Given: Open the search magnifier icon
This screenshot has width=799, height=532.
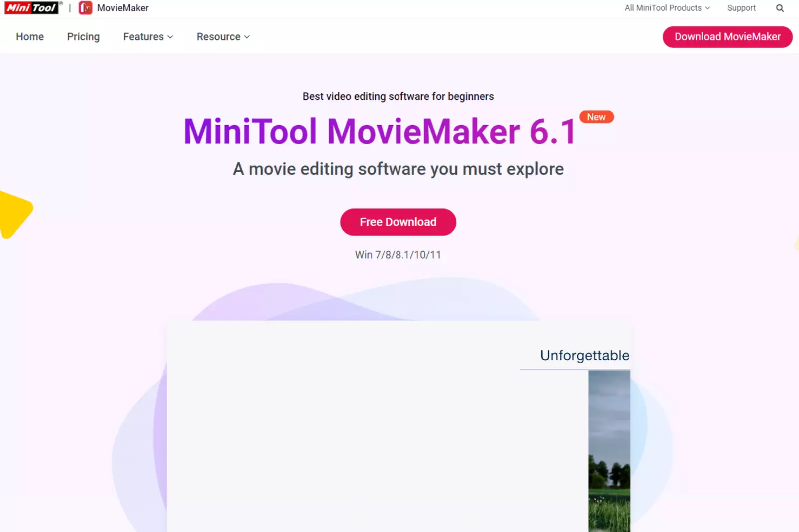Looking at the screenshot, I should [x=780, y=8].
